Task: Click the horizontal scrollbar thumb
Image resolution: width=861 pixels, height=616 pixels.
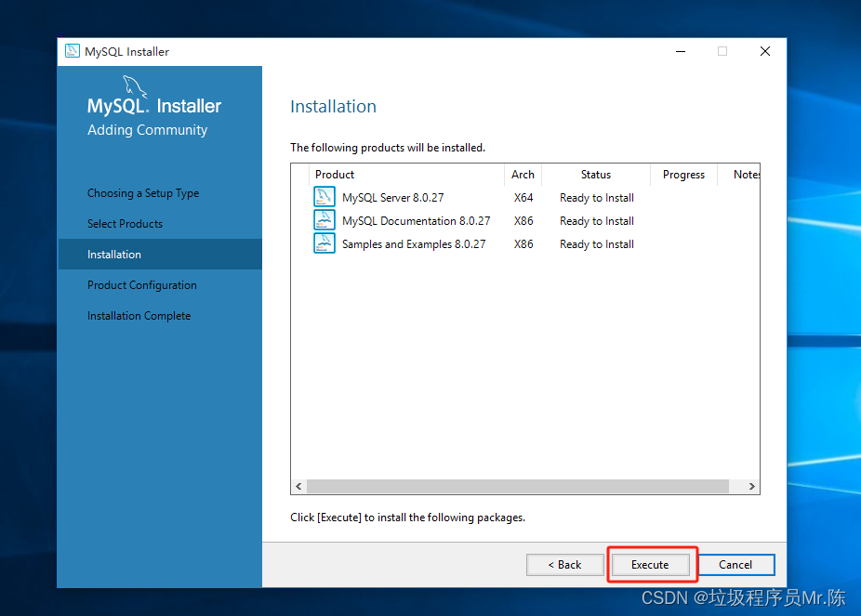Action: click(518, 486)
